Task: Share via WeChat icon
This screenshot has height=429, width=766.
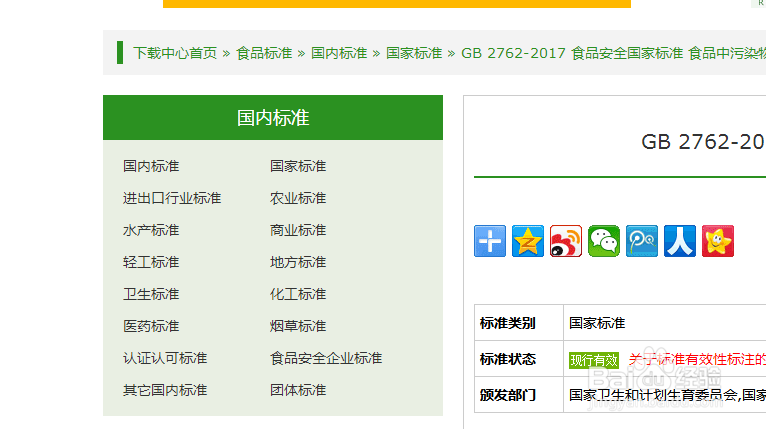Action: [x=604, y=241]
